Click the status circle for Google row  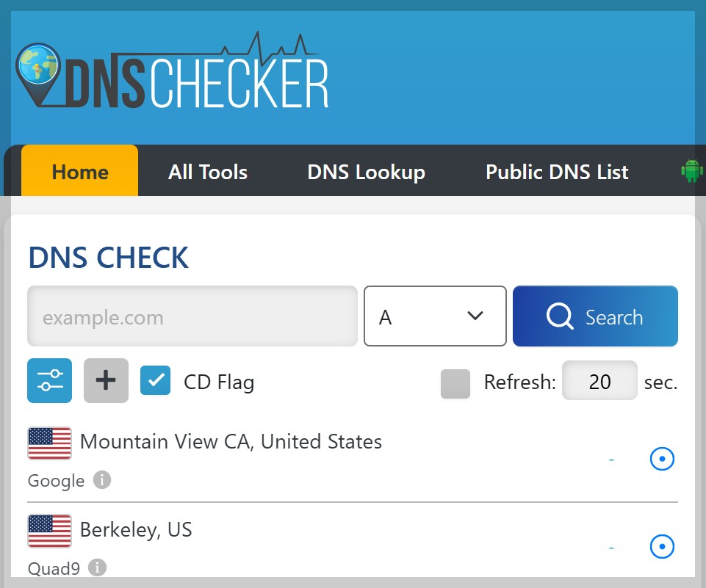click(662, 459)
